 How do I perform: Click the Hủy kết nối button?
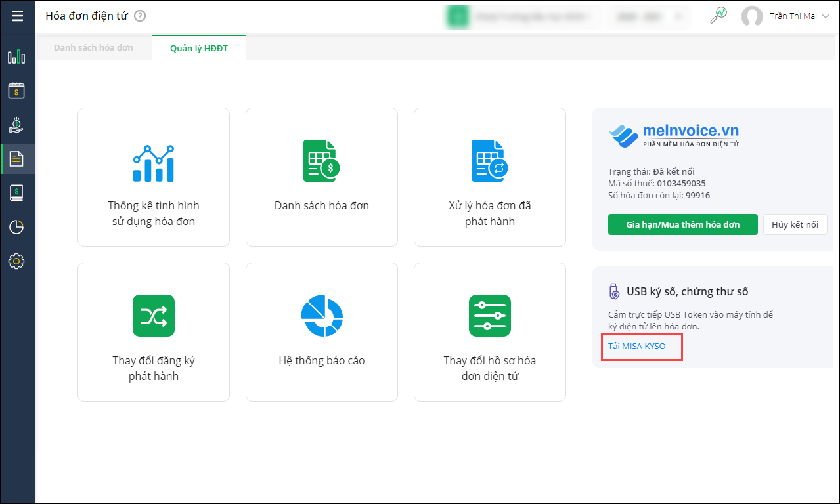tap(795, 224)
